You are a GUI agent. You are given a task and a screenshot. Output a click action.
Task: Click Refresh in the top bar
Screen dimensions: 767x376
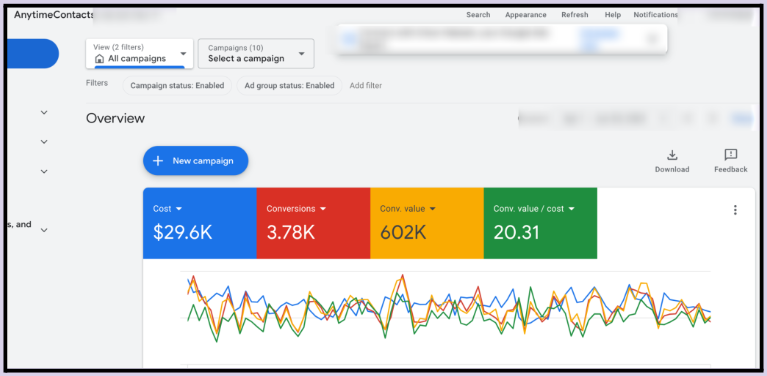(575, 15)
